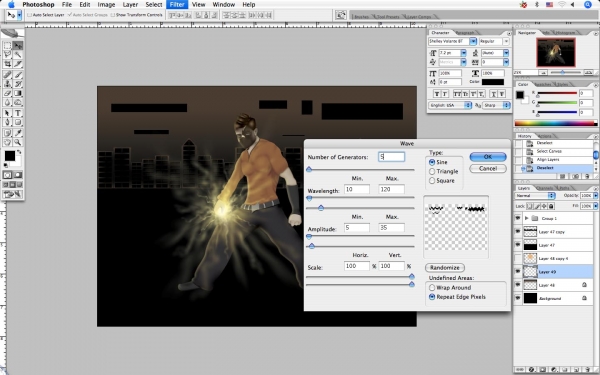Select the Magic Wand tool
The height and width of the screenshot is (375, 600).
pyautogui.click(x=18, y=55)
